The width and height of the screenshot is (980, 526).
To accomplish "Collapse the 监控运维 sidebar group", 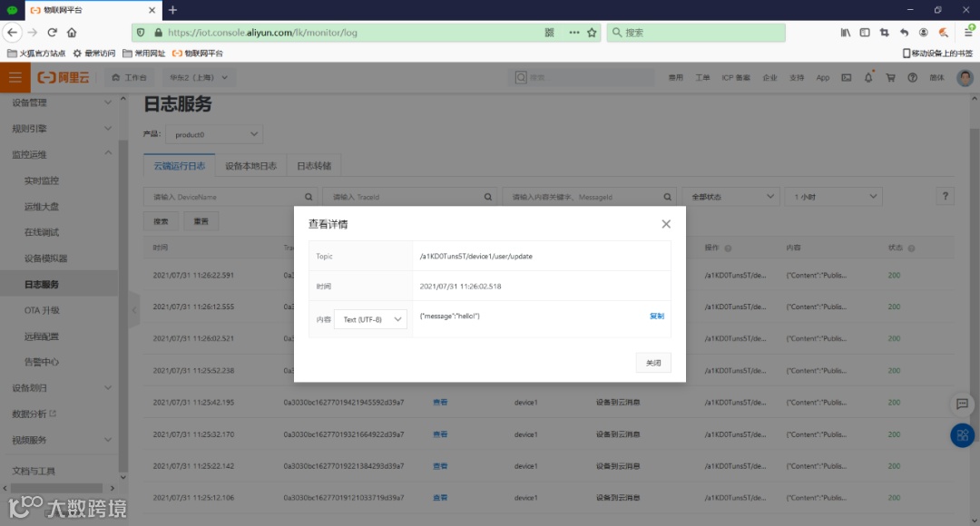I will [x=62, y=154].
